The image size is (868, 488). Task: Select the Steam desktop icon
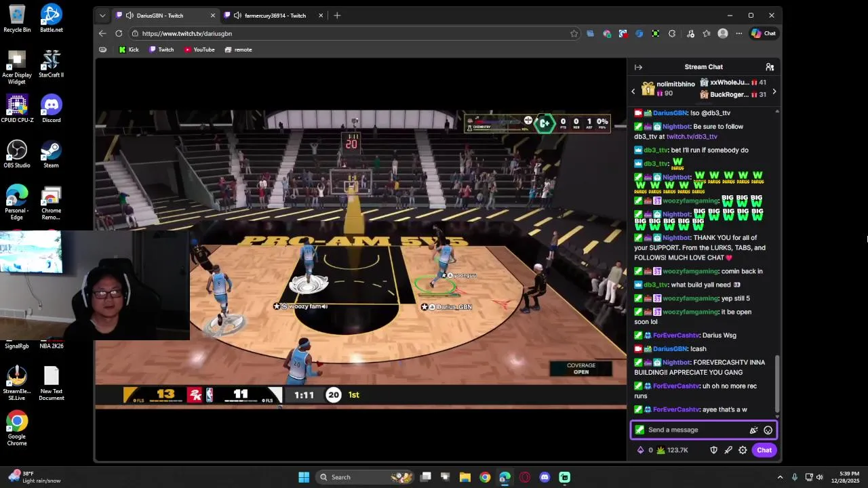(x=51, y=155)
